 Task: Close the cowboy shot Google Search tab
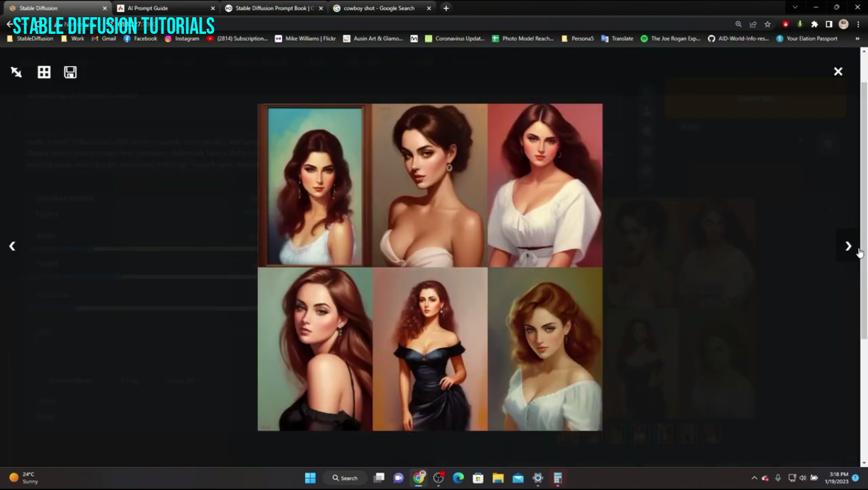pyautogui.click(x=429, y=8)
